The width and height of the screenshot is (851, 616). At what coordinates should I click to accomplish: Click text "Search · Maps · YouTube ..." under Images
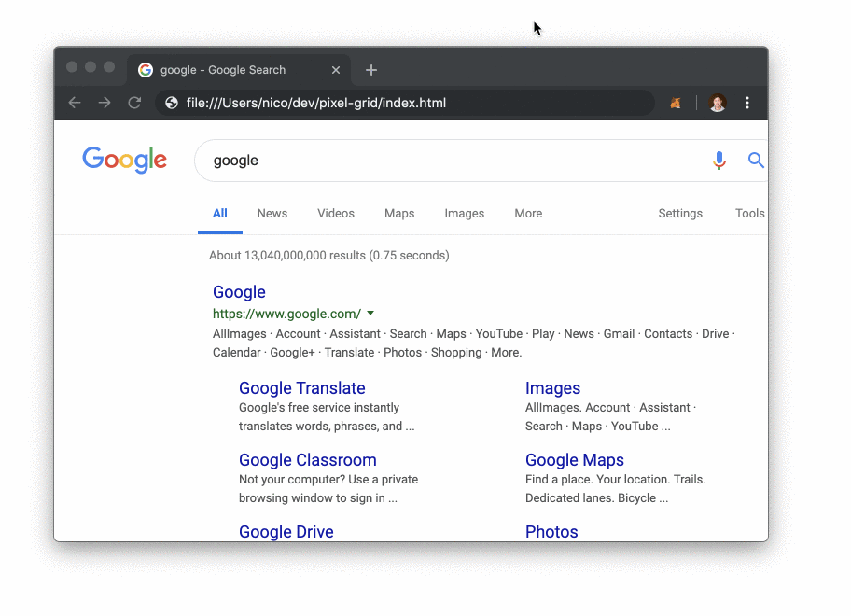[597, 426]
